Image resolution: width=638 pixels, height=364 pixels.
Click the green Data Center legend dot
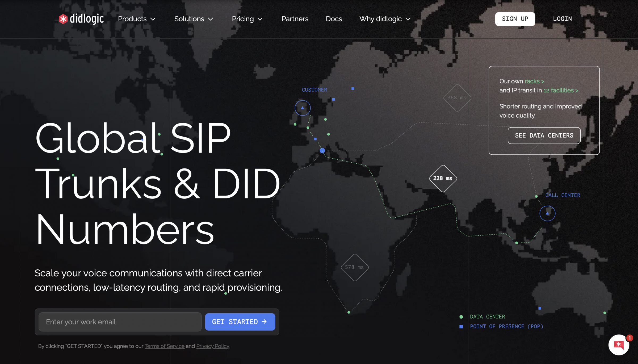click(461, 317)
